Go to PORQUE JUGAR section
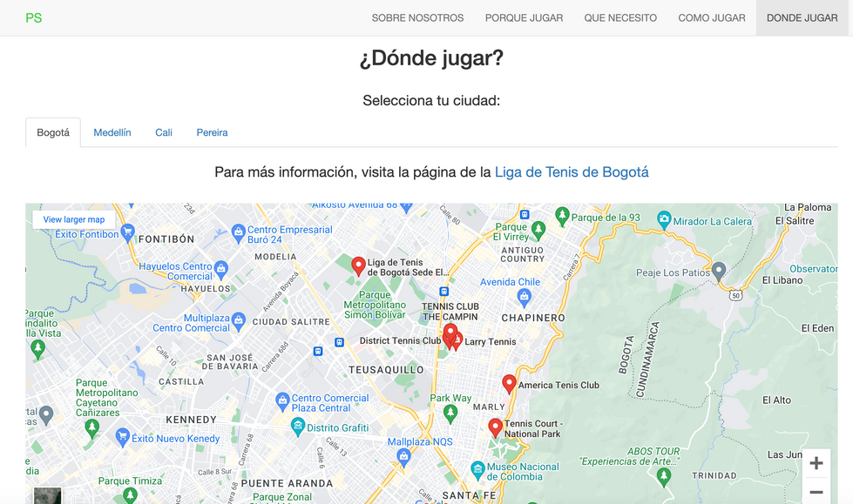Screen dimensions: 853x504 tap(524, 18)
